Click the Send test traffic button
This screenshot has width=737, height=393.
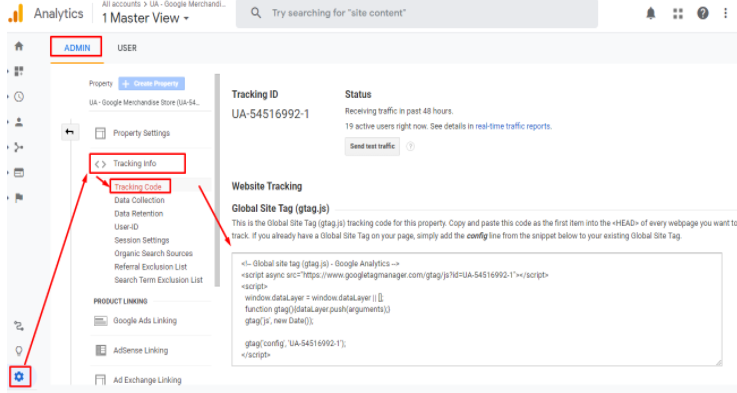pos(372,146)
